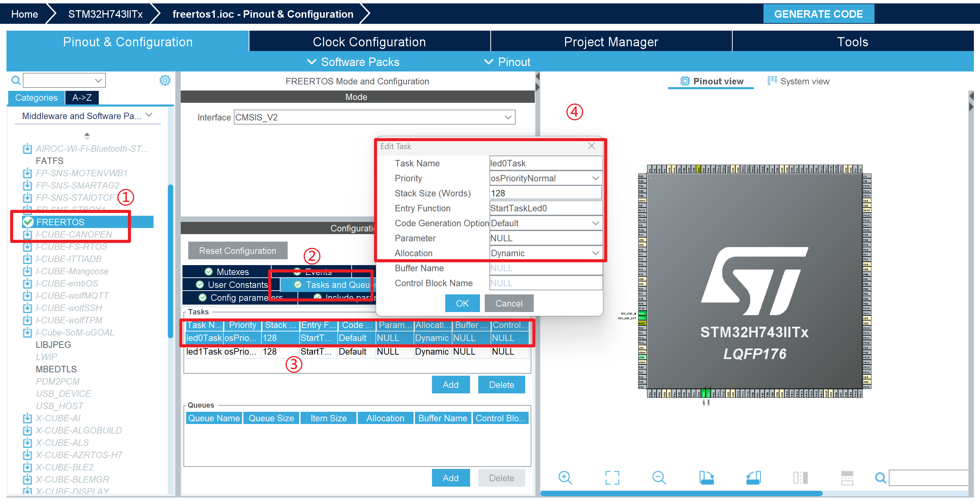Click the download icon beside X-CUBE-ALGOBUILD
This screenshot has height=504, width=980.
(x=27, y=430)
